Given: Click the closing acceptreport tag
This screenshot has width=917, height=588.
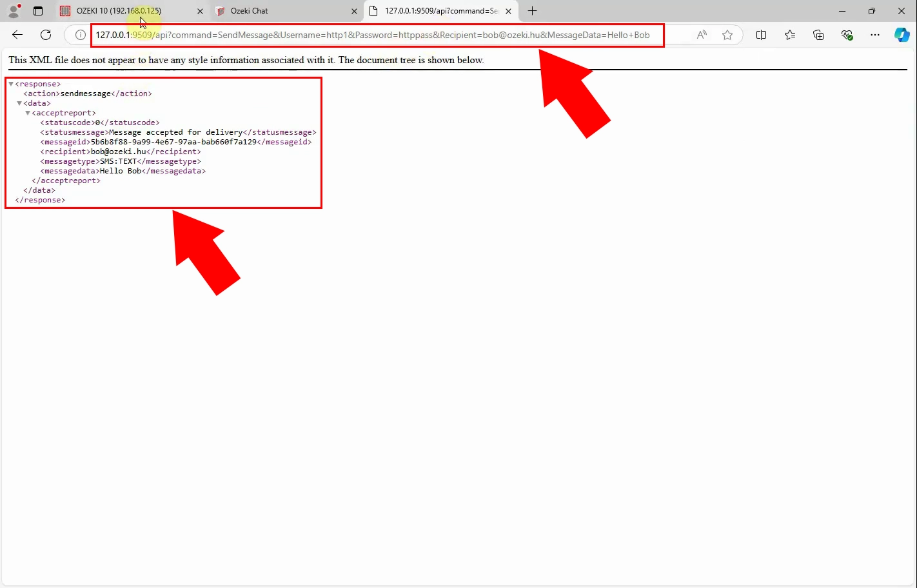Looking at the screenshot, I should pyautogui.click(x=66, y=181).
